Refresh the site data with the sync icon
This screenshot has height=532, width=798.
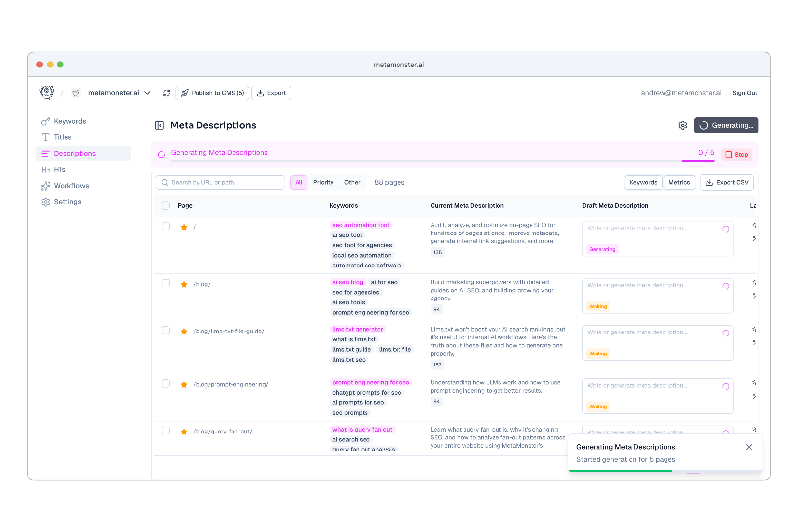tap(166, 93)
